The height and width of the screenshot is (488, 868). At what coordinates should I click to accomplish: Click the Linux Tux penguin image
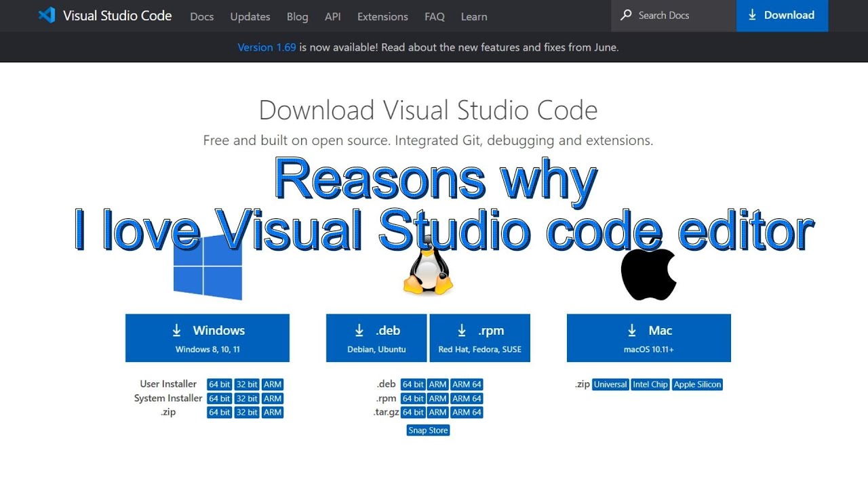click(x=428, y=266)
